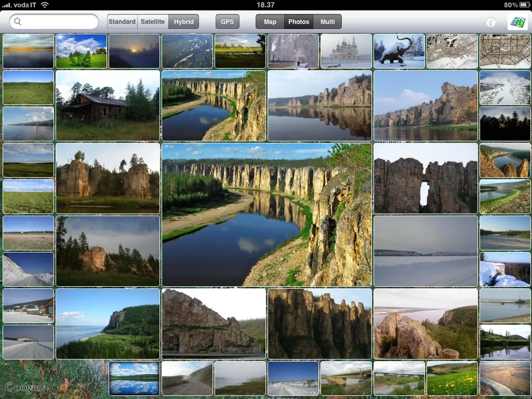Viewport: 532px width, 399px height.
Task: Open the green tree under blue sky photo
Action: click(81, 51)
